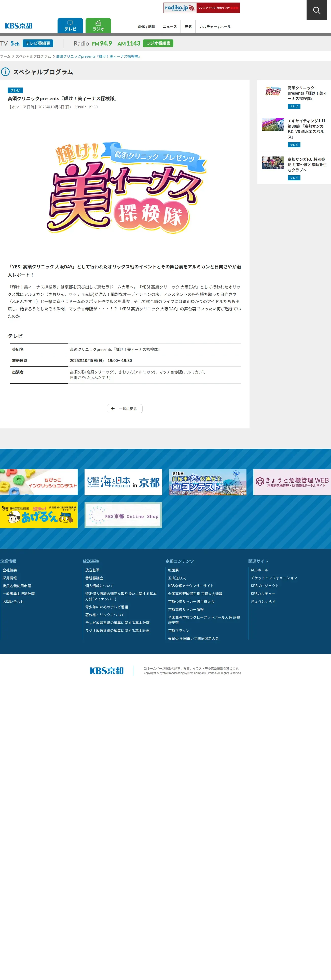Open 番組審議会 footer link
331x980 pixels.
tap(94, 578)
